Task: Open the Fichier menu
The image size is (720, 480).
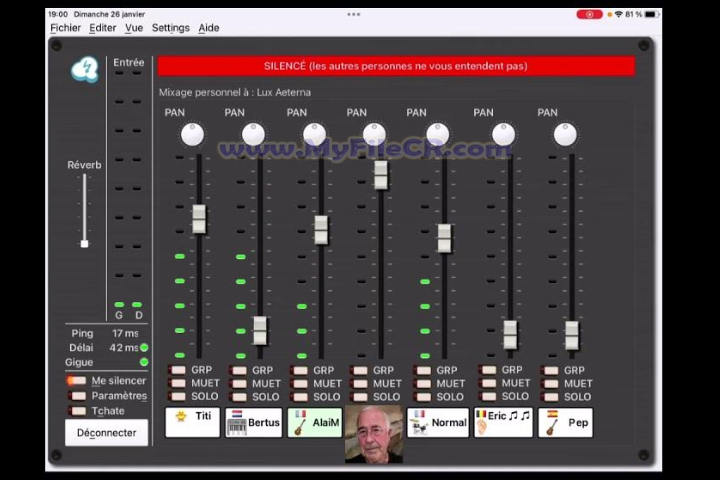Action: point(65,28)
